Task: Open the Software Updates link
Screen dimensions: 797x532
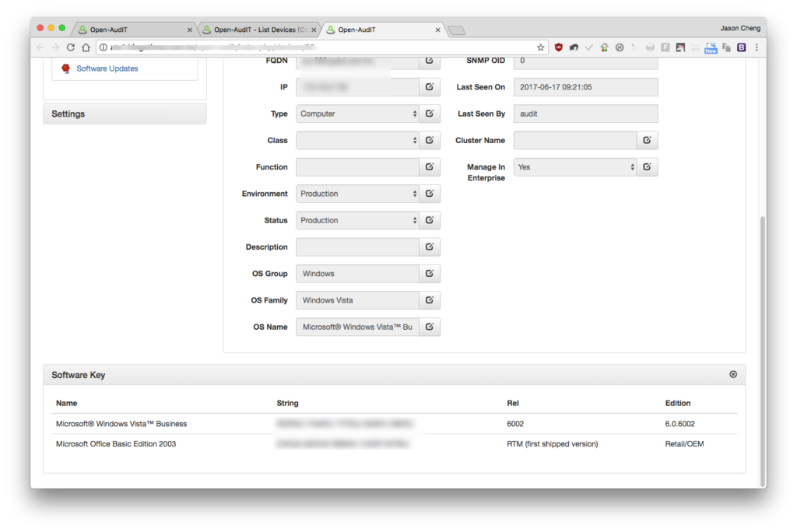Action: click(x=107, y=68)
